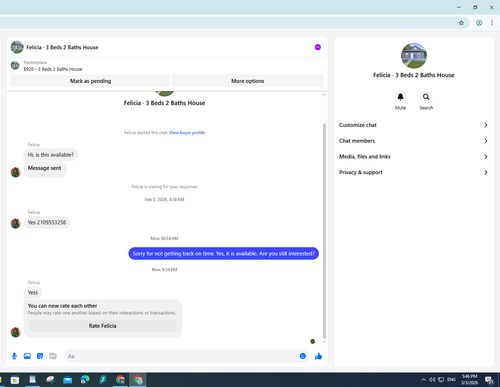Click the Search magnifier icon in chat info

pyautogui.click(x=426, y=97)
